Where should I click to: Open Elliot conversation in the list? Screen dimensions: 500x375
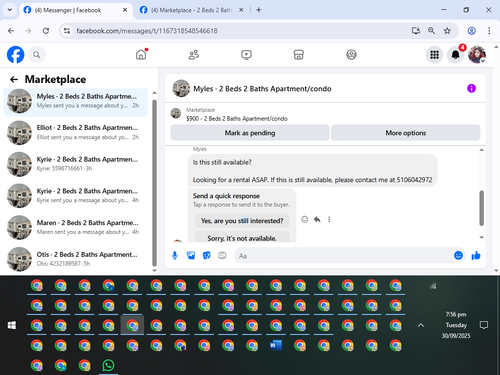click(x=76, y=132)
